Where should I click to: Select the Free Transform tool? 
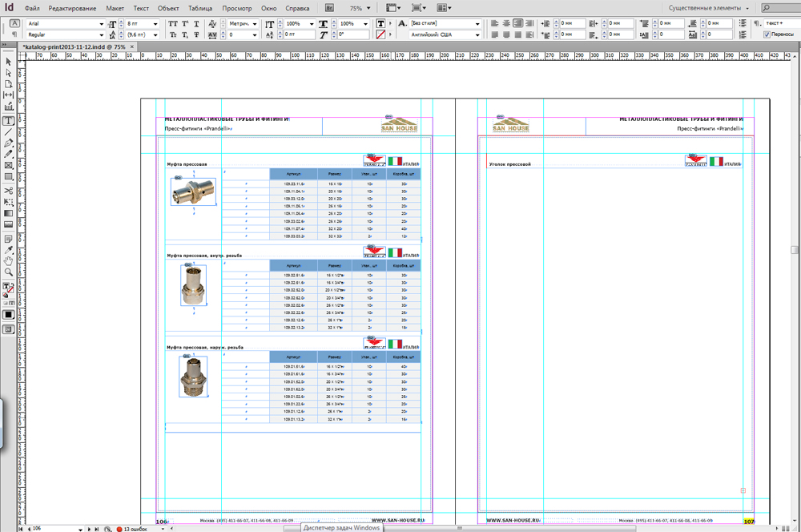(x=8, y=203)
